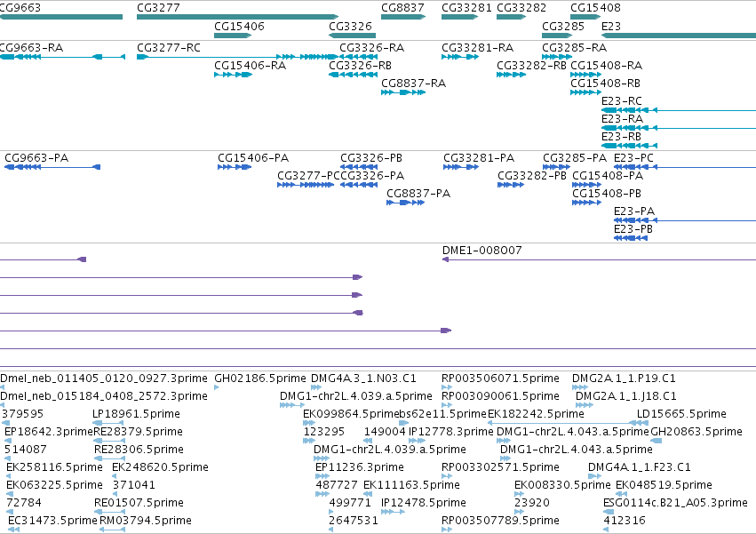Click the EK182242.5prime EST label
756x534 pixels.
(x=537, y=414)
